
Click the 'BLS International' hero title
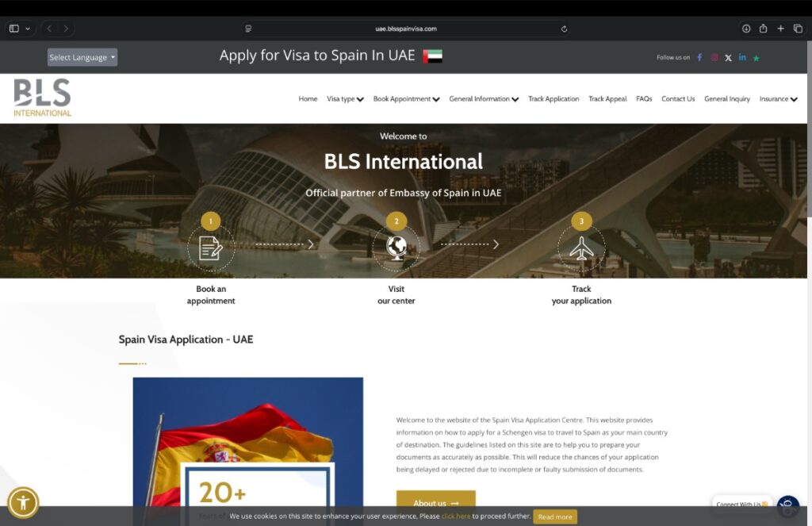coord(404,162)
